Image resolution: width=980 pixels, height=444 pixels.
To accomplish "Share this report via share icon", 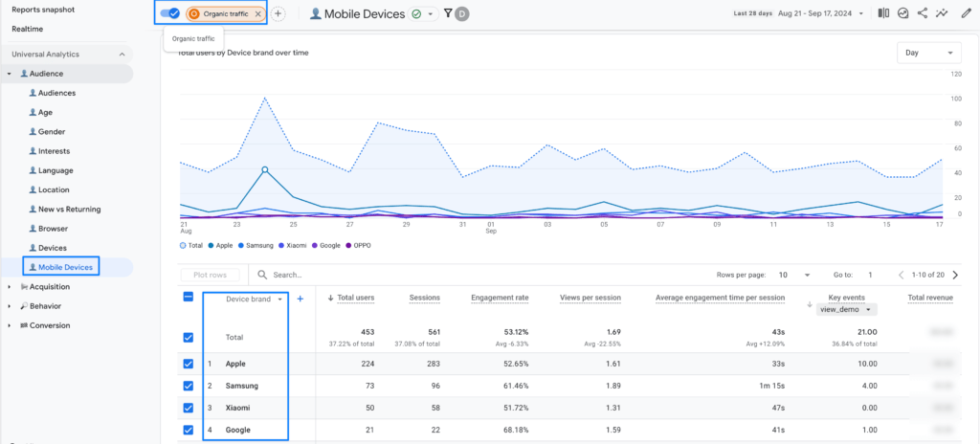I will click(x=923, y=14).
